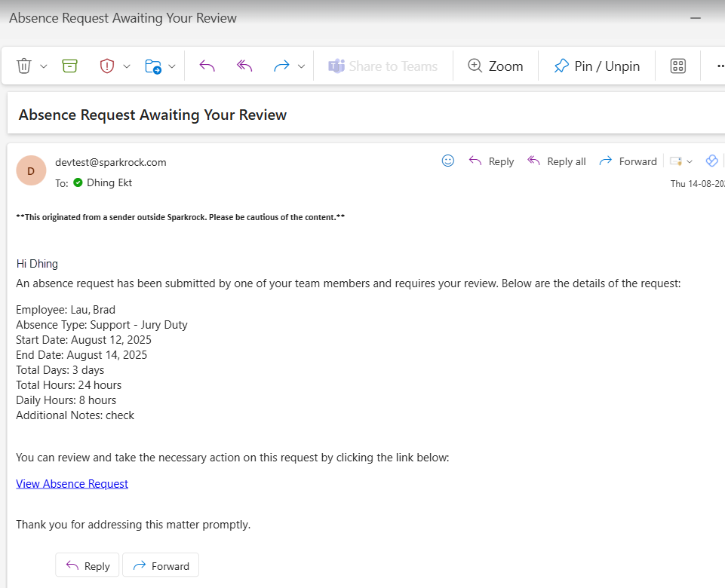725x588 pixels.
Task: Open the apps grid icon on the toolbar
Action: click(x=677, y=66)
